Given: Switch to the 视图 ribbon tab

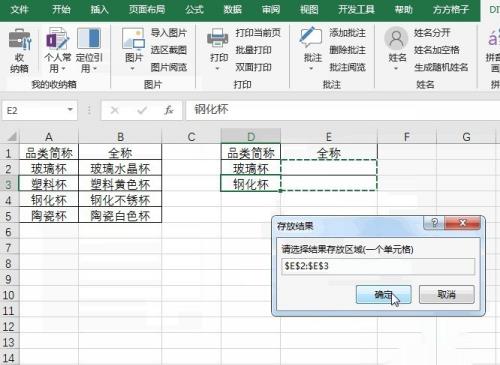Looking at the screenshot, I should point(309,9).
